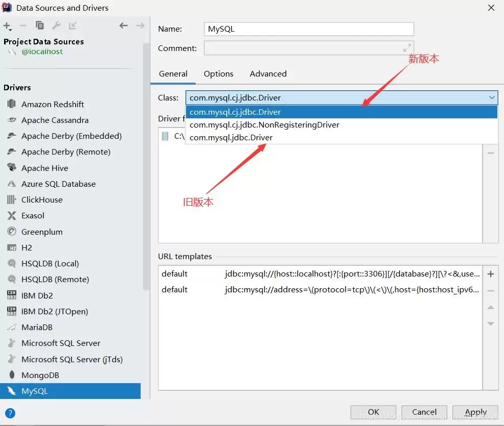This screenshot has height=426, width=504.
Task: Select the first default jdbc:mysql://{host URL template
Action: pyautogui.click(x=321, y=274)
